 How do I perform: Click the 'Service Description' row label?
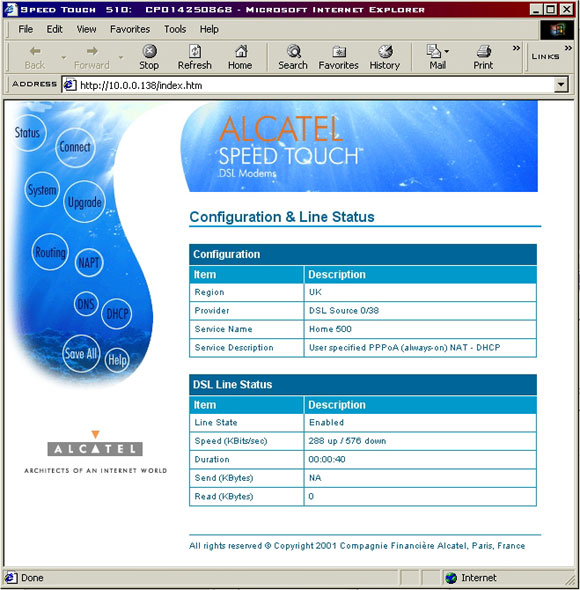point(234,347)
